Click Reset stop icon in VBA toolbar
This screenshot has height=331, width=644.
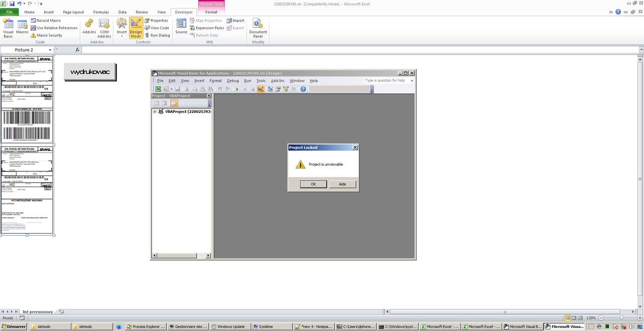click(253, 89)
